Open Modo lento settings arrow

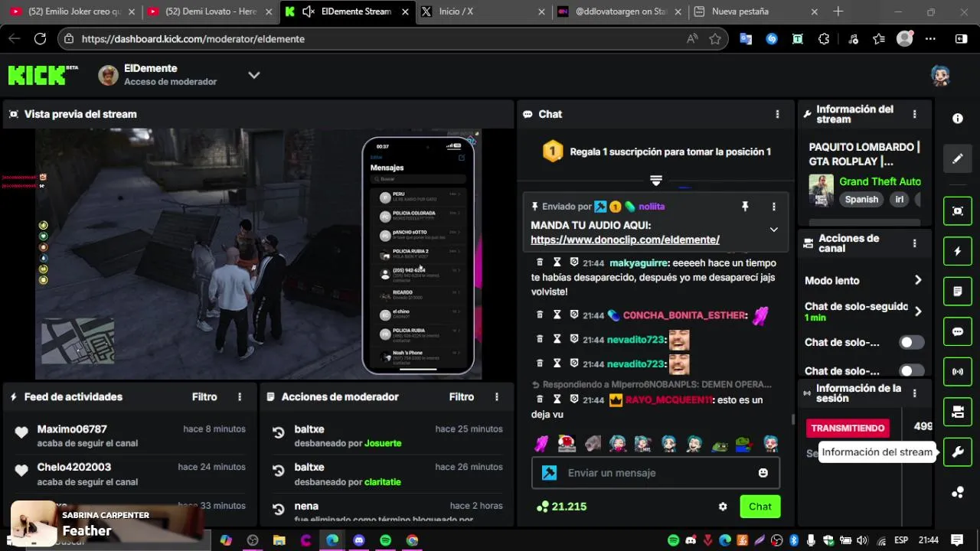point(918,280)
